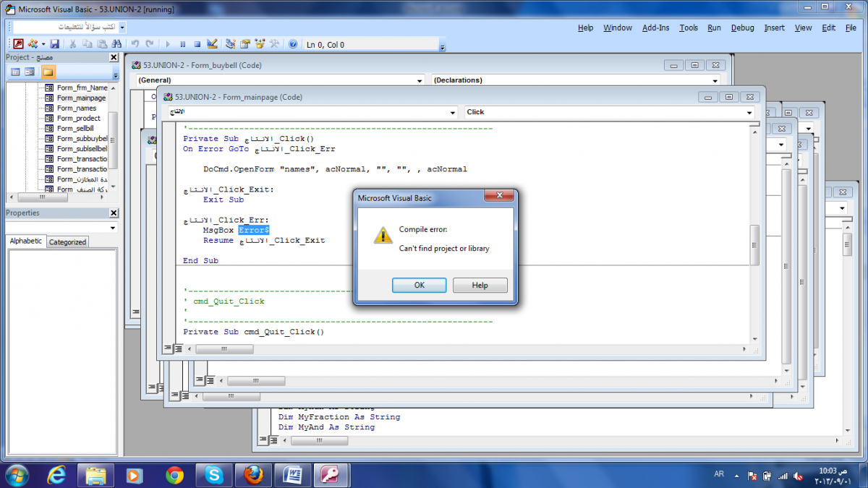
Task: Click the View Code button in Project pane
Action: tap(15, 72)
